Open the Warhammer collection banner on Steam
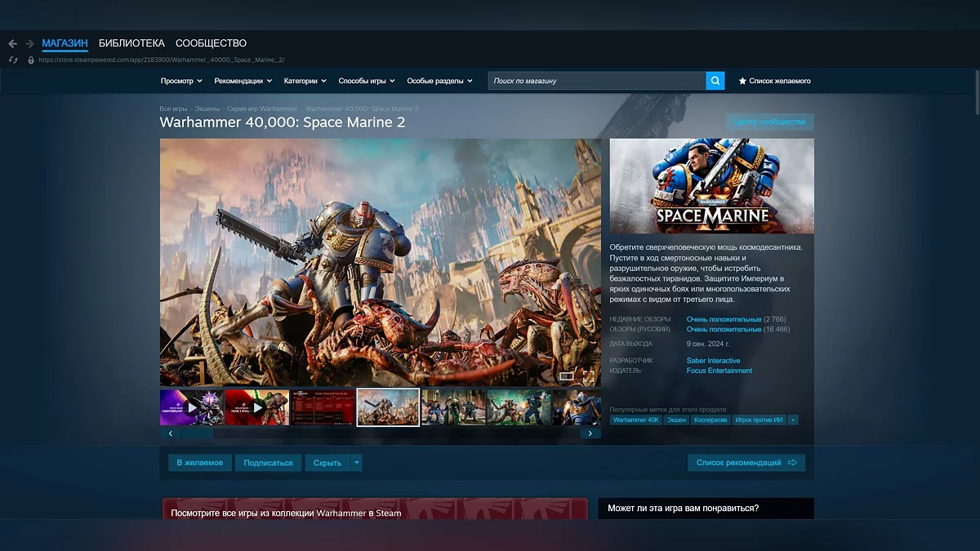The image size is (980, 551). click(375, 509)
